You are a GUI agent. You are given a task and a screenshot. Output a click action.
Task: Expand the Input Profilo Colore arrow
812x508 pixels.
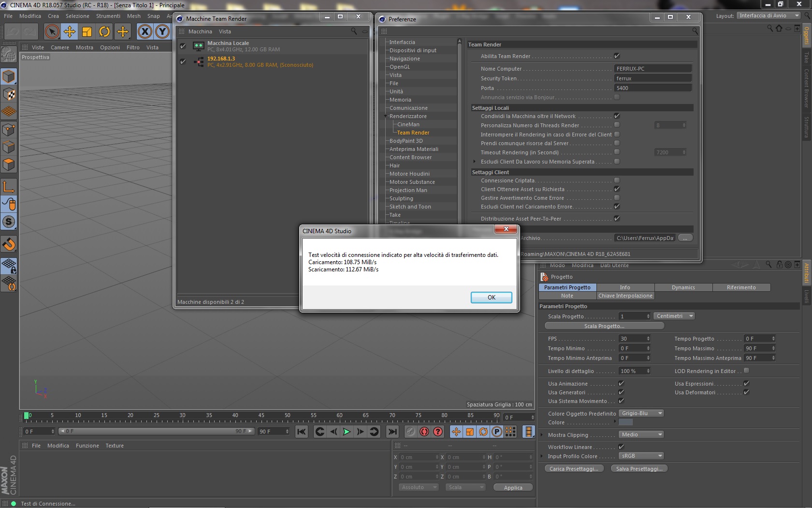click(542, 456)
